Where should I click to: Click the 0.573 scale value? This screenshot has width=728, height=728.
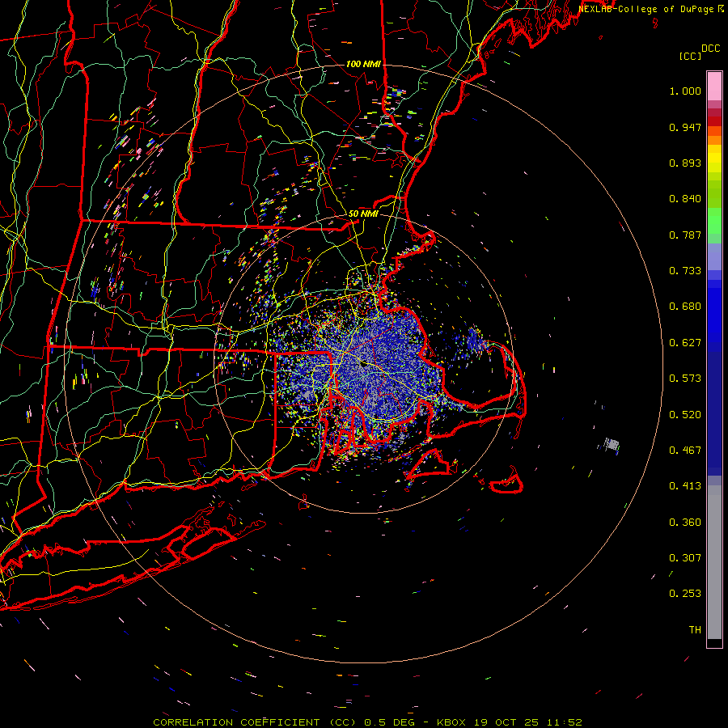click(x=685, y=379)
